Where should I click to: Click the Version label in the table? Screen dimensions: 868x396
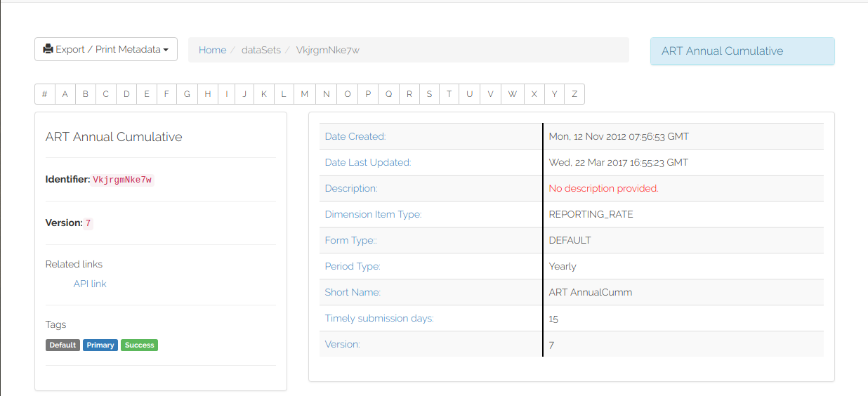(343, 344)
